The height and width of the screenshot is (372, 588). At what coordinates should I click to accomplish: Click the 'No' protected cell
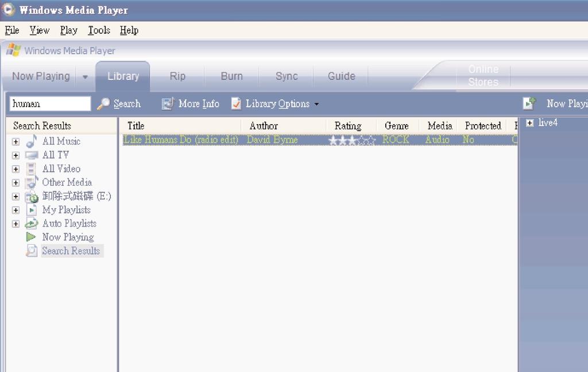469,140
